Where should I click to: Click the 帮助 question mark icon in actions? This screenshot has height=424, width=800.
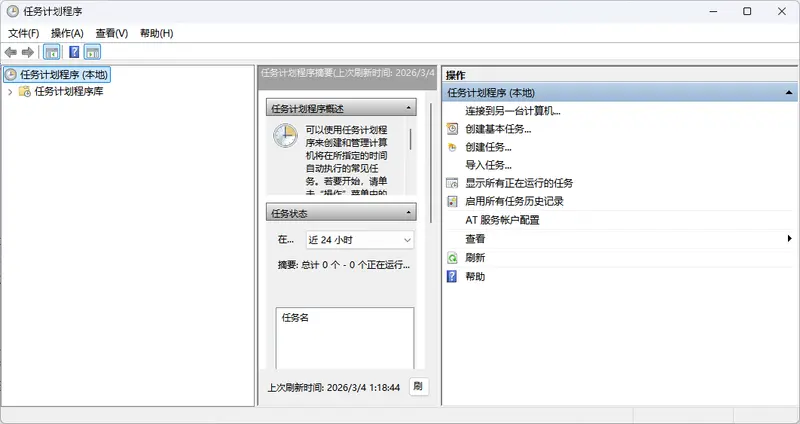452,277
